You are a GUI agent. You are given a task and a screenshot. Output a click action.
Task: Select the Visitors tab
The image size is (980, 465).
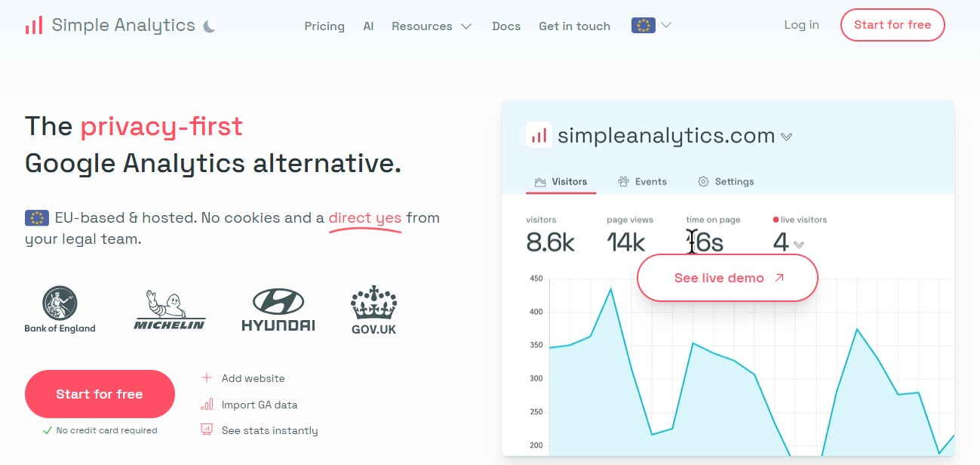(561, 182)
